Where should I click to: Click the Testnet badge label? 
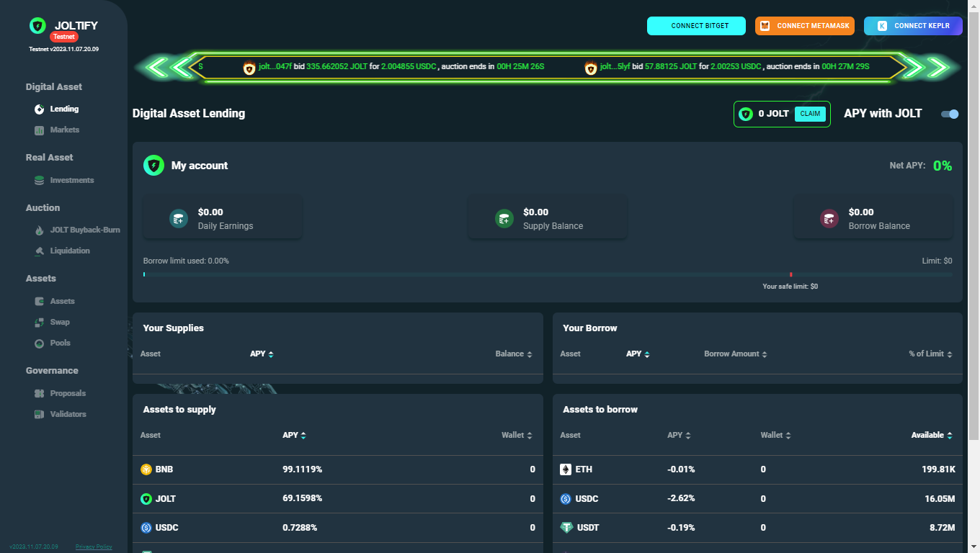pos(64,37)
